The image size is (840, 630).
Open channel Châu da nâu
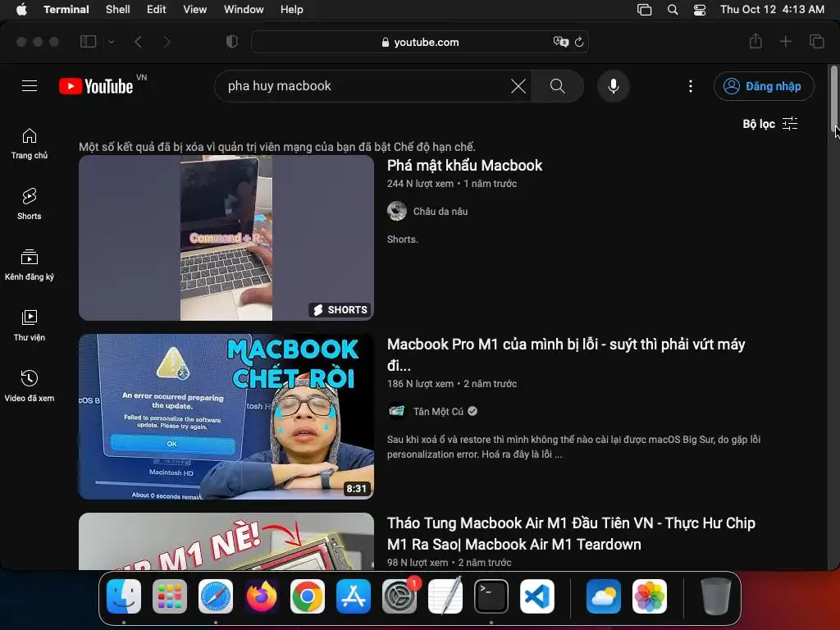(441, 212)
